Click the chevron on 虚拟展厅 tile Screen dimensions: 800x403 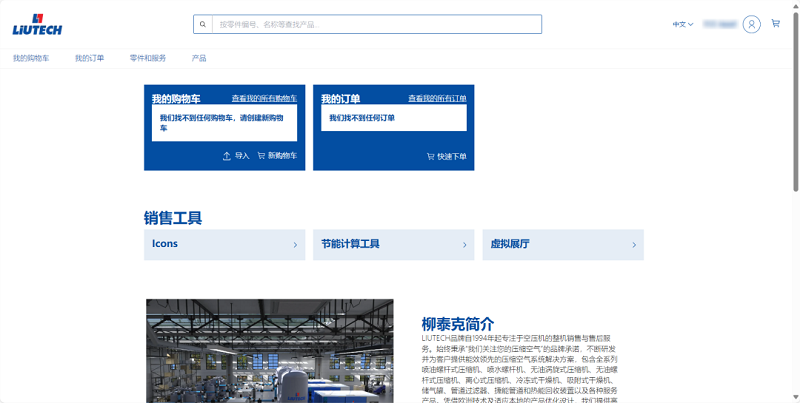pyautogui.click(x=634, y=245)
